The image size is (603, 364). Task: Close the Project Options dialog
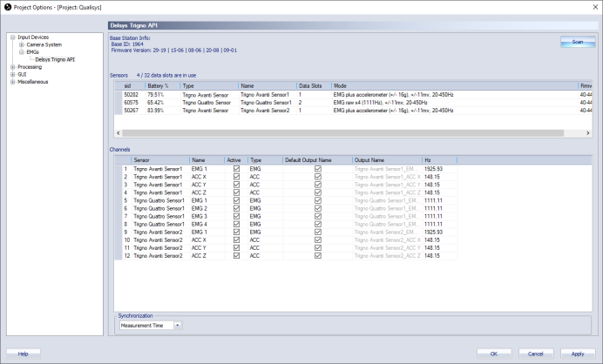click(x=595, y=7)
